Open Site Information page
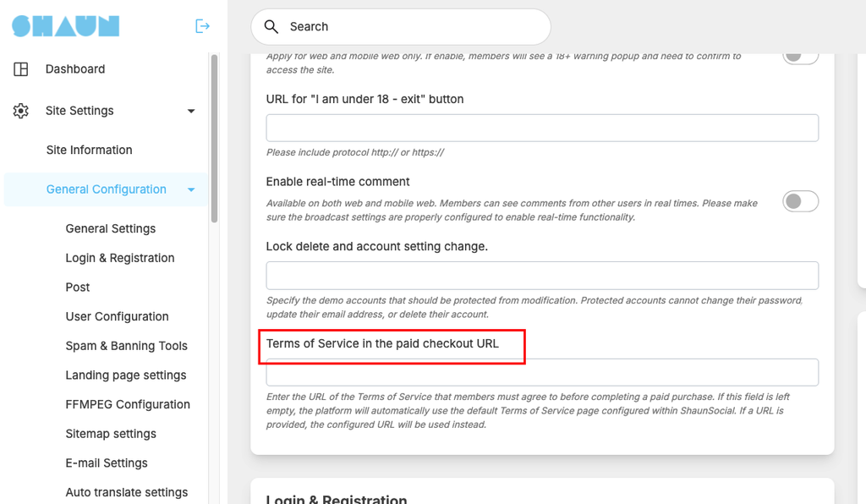866x504 pixels. [x=90, y=151]
